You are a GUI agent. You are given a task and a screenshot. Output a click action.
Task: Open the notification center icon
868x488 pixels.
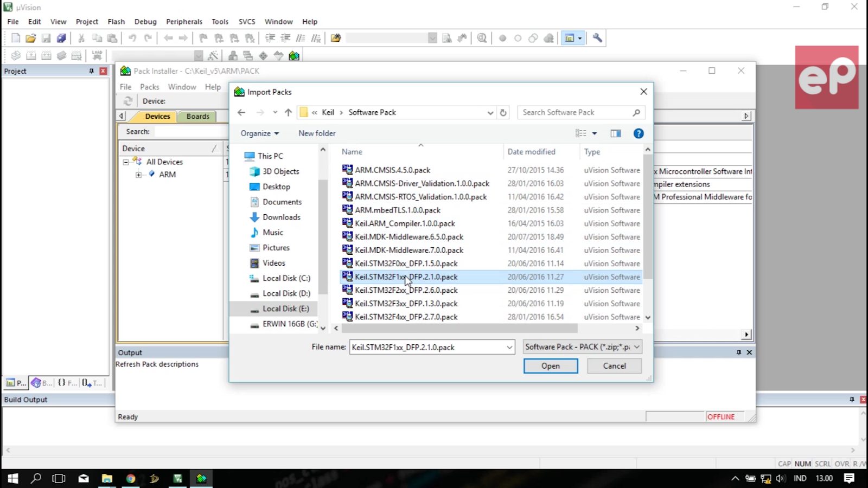tap(849, 478)
